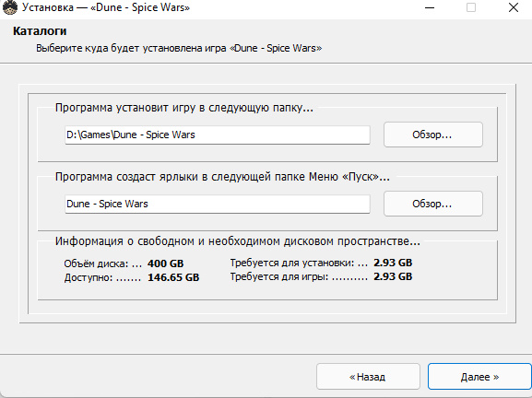
Task: Click the disk space information group label
Action: pos(238,241)
